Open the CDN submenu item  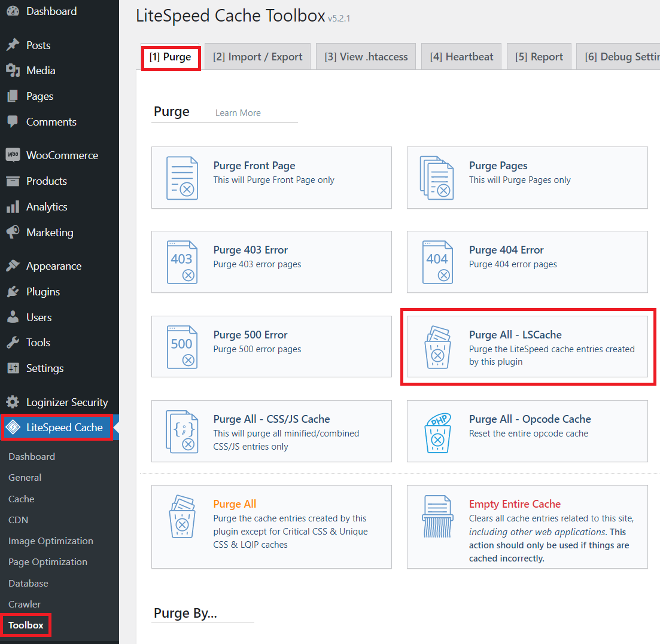(18, 520)
